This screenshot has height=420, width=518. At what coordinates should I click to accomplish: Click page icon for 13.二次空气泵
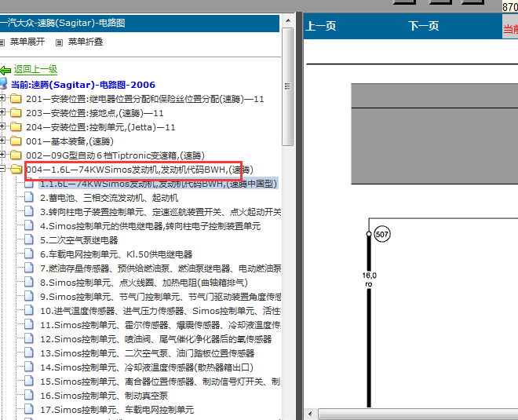(29, 353)
